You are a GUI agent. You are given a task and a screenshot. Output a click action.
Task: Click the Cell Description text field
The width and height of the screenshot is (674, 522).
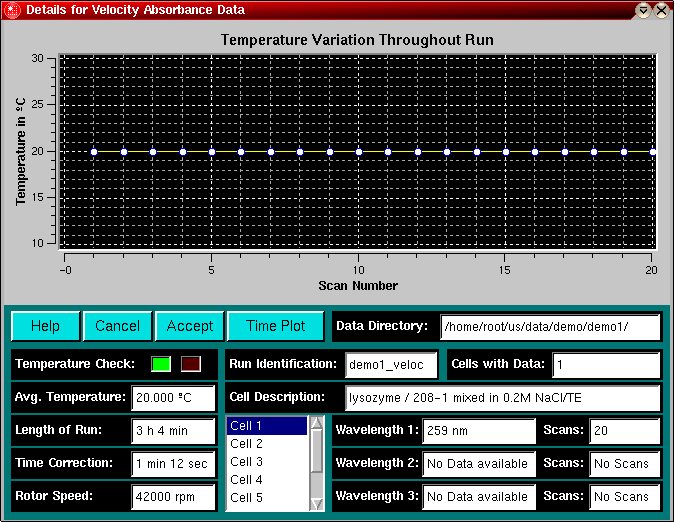tap(502, 397)
